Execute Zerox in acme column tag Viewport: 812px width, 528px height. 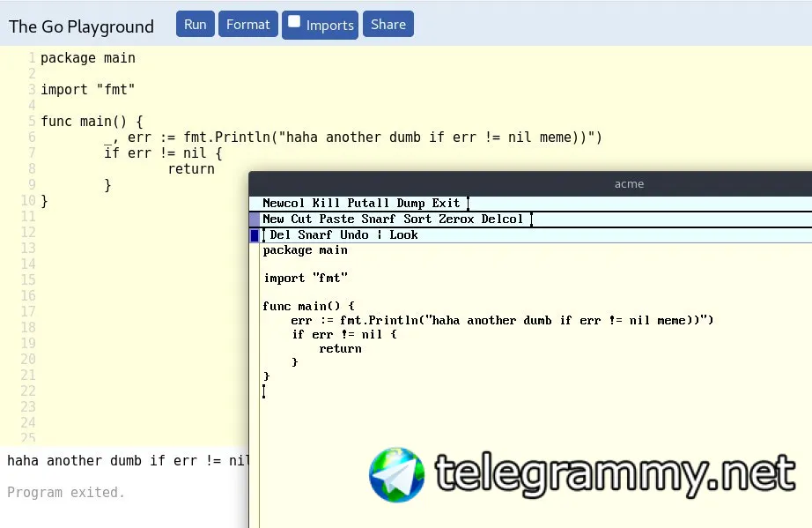tap(456, 219)
